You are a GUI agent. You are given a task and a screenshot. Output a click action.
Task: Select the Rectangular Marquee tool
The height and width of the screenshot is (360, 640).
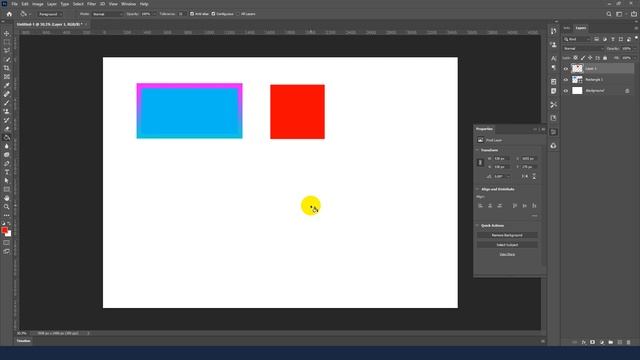[7, 42]
